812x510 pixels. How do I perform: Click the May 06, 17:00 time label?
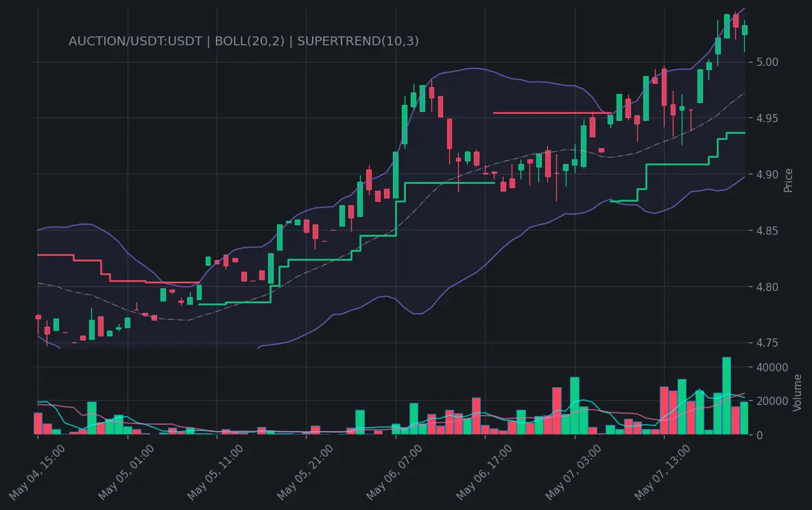pos(483,472)
